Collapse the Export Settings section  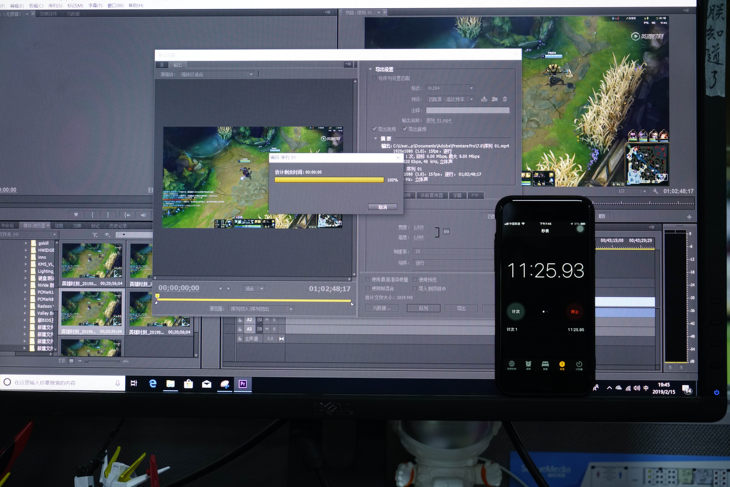(371, 69)
